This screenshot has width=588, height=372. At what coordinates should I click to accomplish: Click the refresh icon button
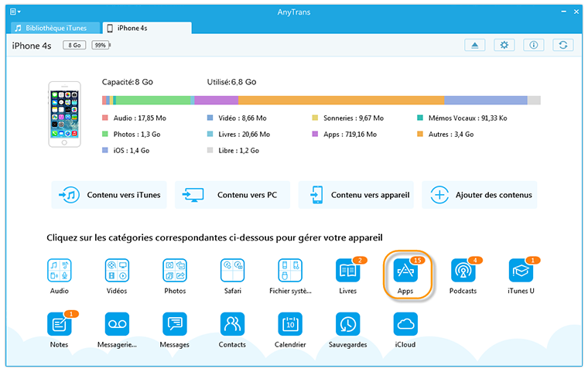tap(563, 46)
